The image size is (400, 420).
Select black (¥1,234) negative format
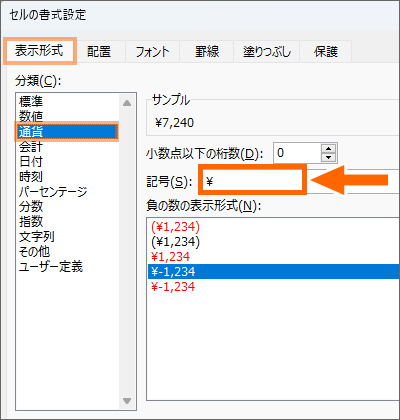coord(273,242)
